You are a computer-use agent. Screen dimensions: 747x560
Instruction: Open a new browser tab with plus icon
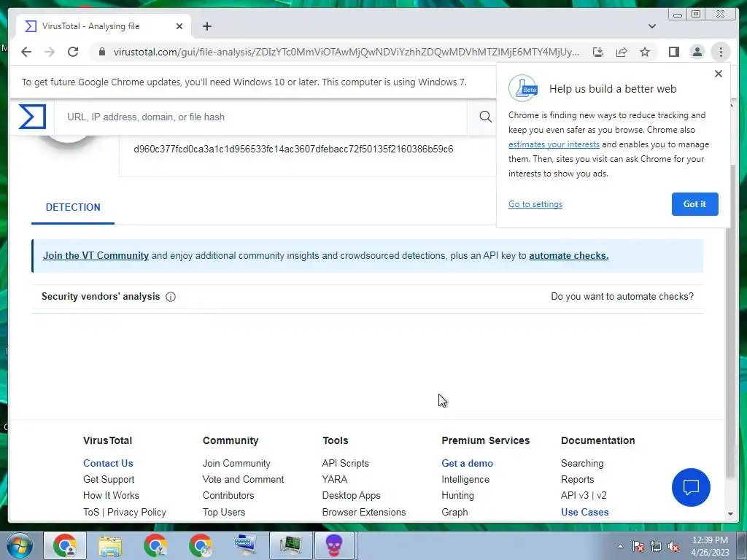(206, 26)
